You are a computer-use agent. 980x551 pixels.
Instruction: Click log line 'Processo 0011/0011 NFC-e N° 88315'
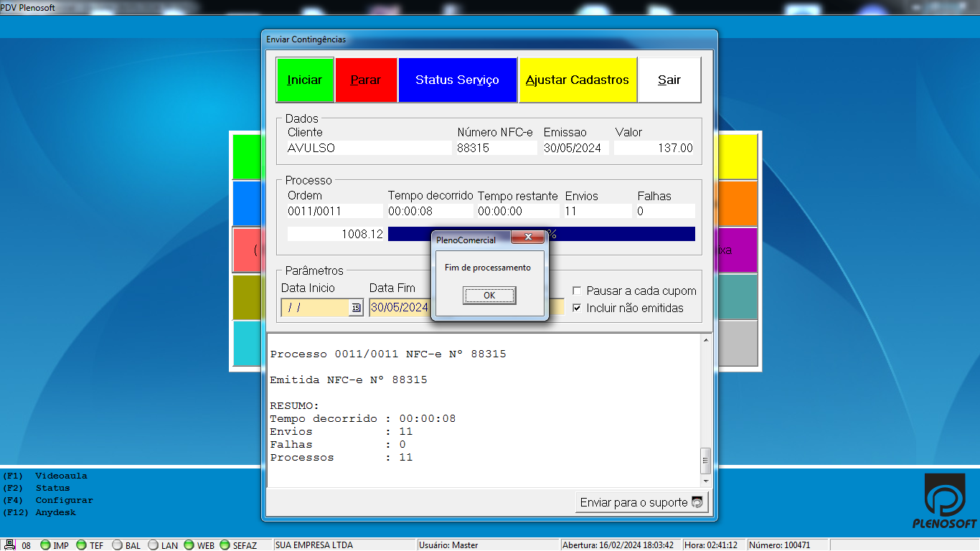[388, 354]
